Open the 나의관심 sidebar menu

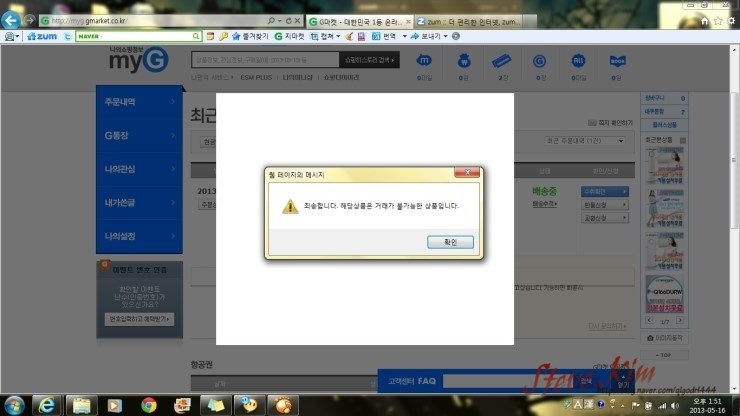click(139, 169)
